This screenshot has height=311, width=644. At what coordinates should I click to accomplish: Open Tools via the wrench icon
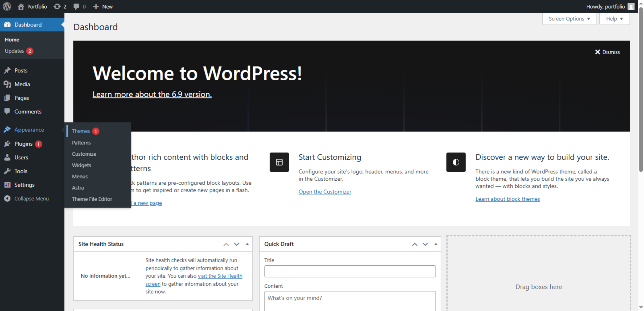[x=7, y=171]
